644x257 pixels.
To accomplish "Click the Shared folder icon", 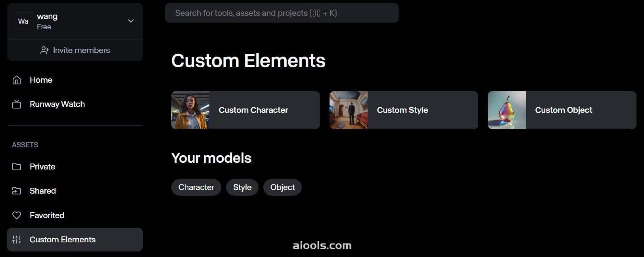I will point(17,191).
